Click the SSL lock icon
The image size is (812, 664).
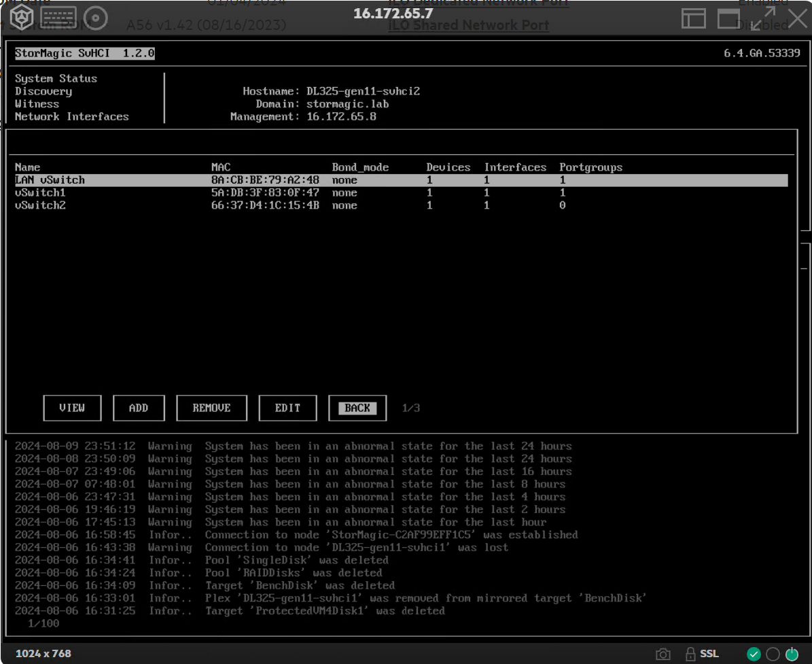[x=690, y=654]
